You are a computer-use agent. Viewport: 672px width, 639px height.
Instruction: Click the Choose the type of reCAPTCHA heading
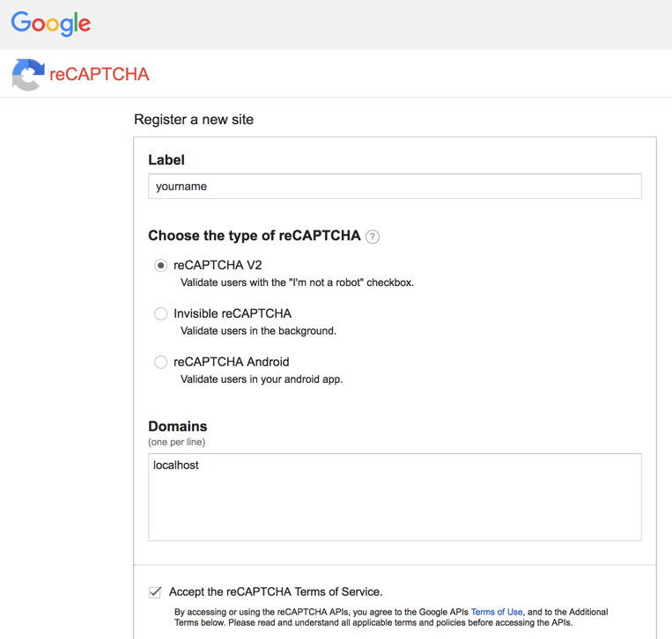click(255, 236)
